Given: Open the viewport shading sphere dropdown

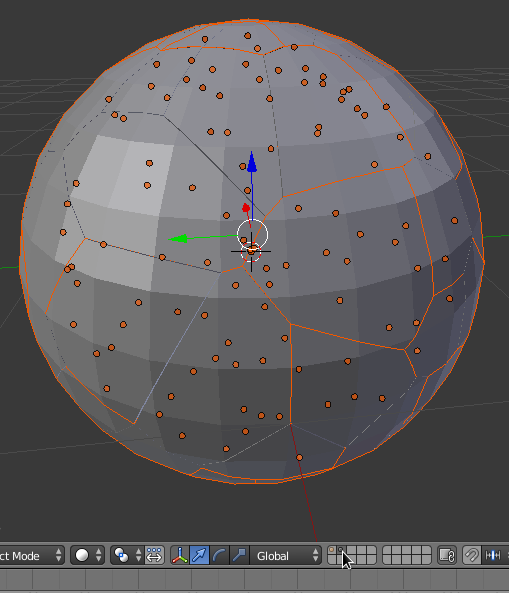Looking at the screenshot, I should (88, 556).
